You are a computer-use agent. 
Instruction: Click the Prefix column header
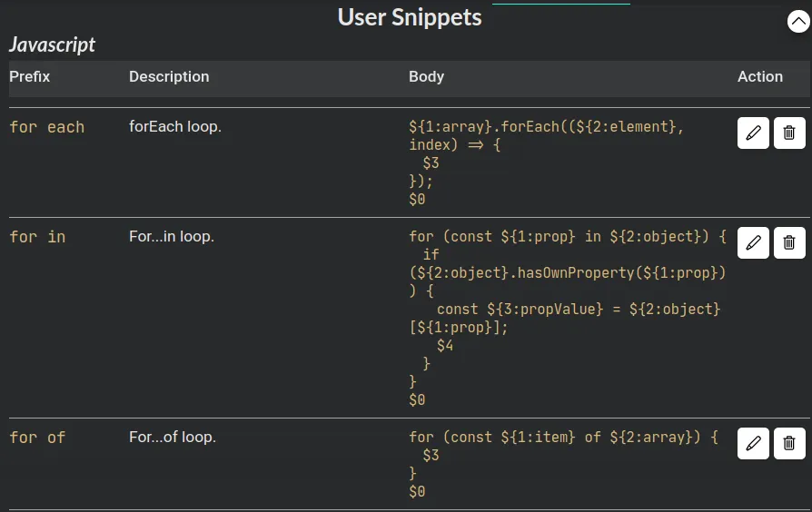point(29,76)
